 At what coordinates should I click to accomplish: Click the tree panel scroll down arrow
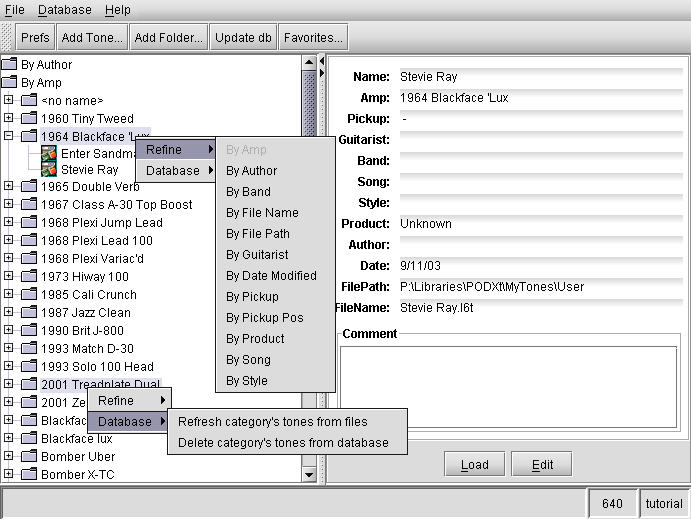pos(309,476)
